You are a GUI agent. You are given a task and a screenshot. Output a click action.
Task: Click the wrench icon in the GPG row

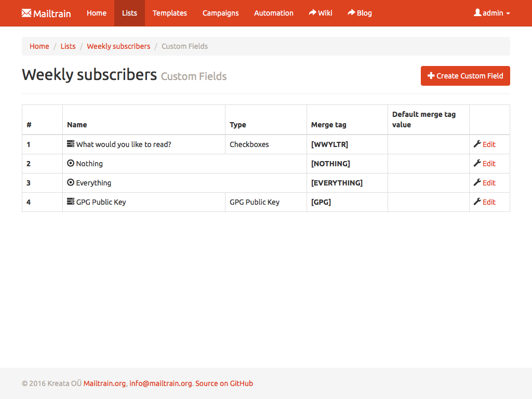coord(477,202)
